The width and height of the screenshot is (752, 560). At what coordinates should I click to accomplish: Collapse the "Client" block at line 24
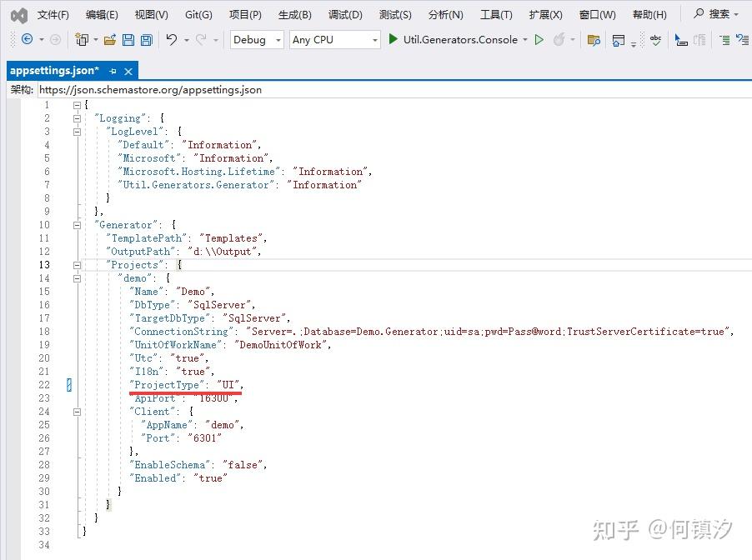click(x=77, y=412)
